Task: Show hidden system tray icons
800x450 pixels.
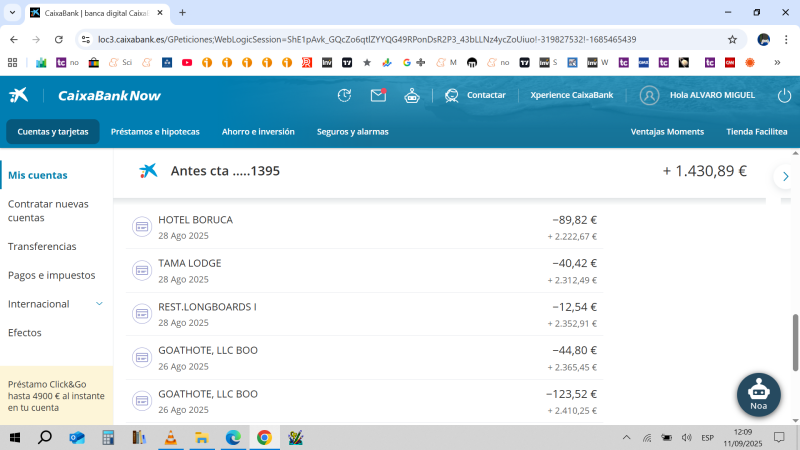Action: [627, 438]
